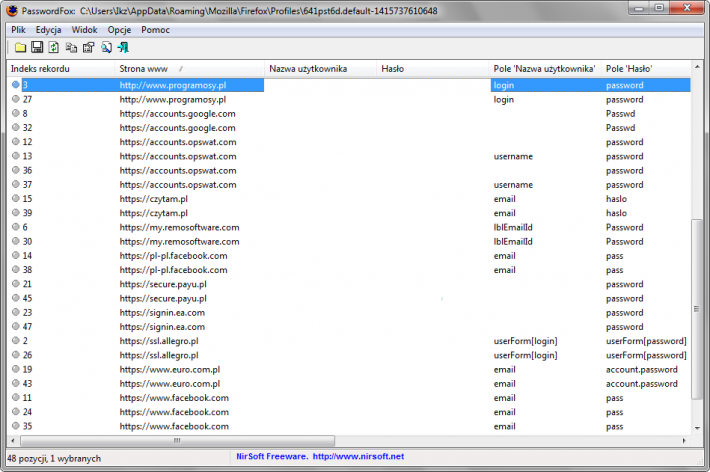Click lblEmailId cell in record 6

[513, 227]
